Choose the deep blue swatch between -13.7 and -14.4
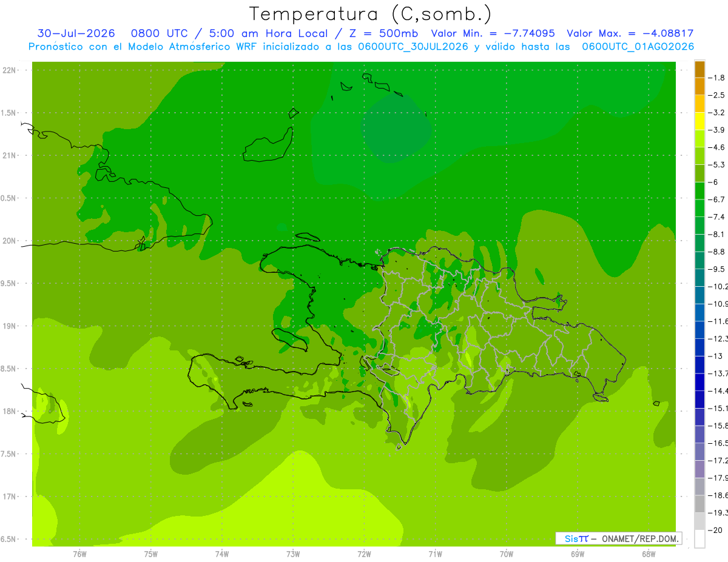728x562 pixels. click(x=699, y=382)
